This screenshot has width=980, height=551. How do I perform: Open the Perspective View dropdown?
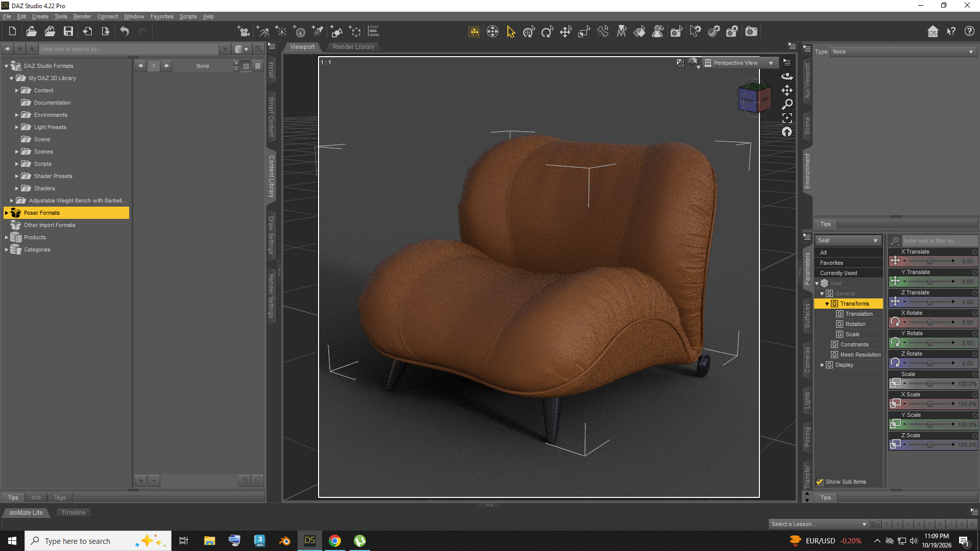tap(740, 63)
